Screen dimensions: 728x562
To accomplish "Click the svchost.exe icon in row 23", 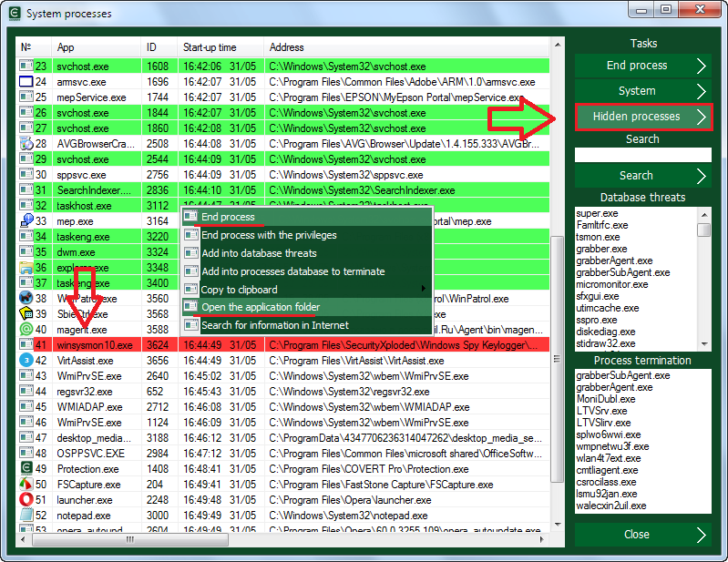I will (x=26, y=66).
